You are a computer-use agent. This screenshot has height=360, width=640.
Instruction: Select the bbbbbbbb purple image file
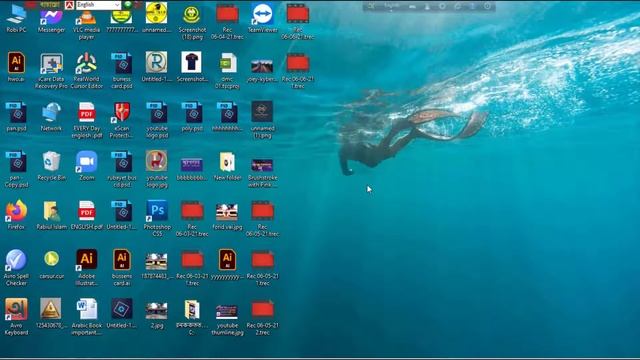pos(192,169)
